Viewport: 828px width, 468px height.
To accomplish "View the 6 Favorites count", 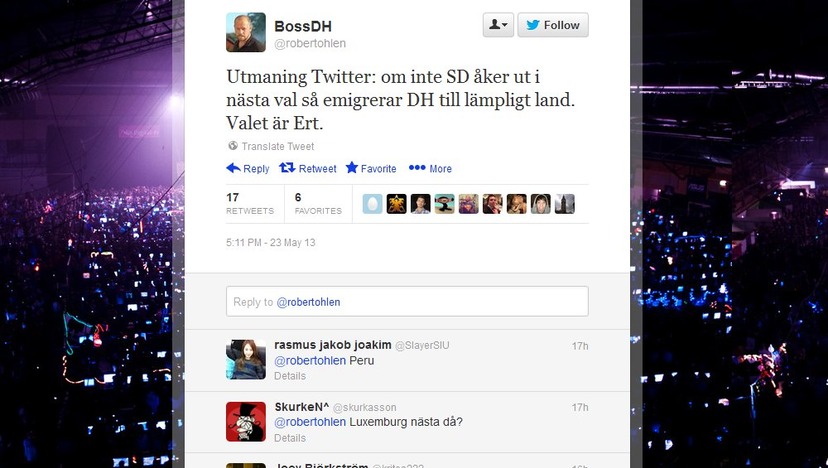I will 318,203.
